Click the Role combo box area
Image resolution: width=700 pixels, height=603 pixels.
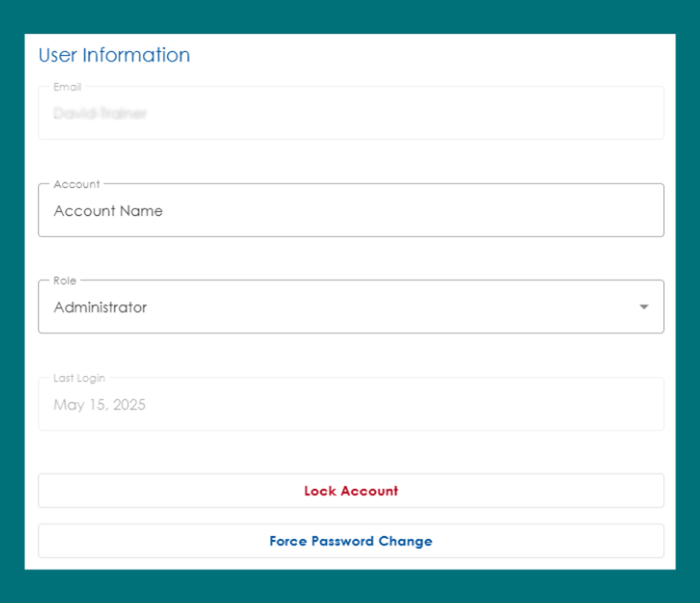(x=351, y=306)
